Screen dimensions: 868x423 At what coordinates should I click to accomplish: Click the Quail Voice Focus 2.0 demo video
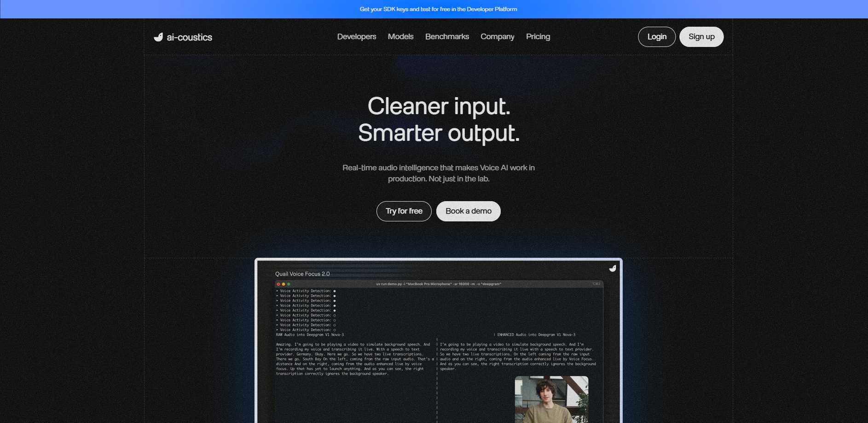coord(439,341)
